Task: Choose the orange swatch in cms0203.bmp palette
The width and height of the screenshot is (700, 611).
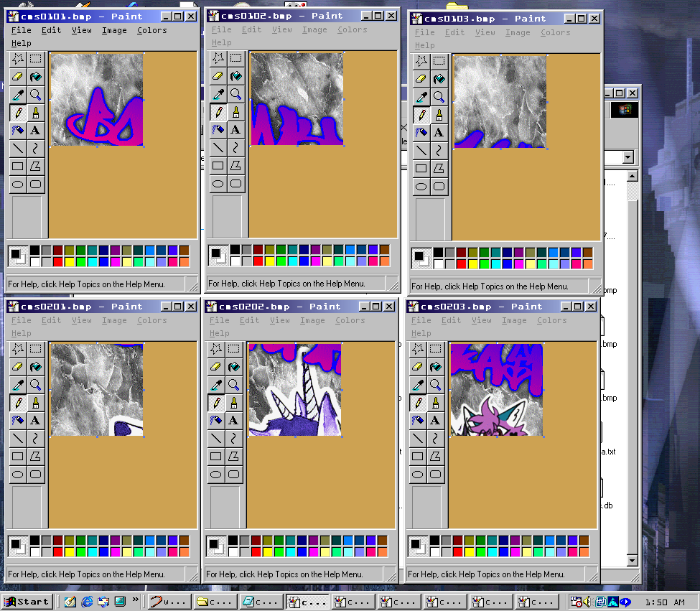Action: 584,551
